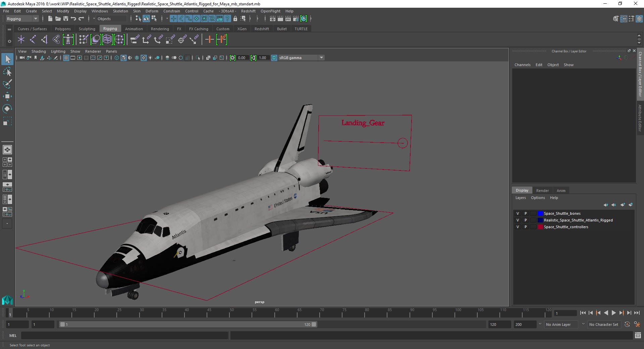
Task: Activate the Rotate tool in toolbox
Action: [7, 109]
